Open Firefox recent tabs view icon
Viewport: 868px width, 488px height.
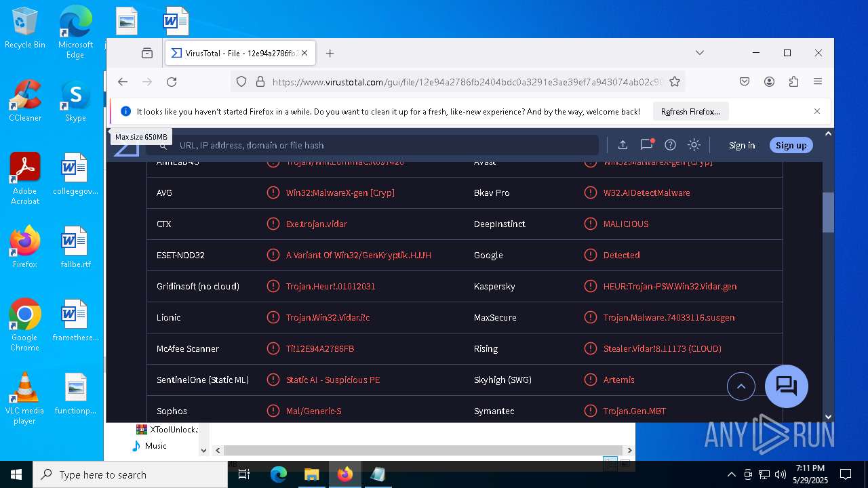point(147,53)
